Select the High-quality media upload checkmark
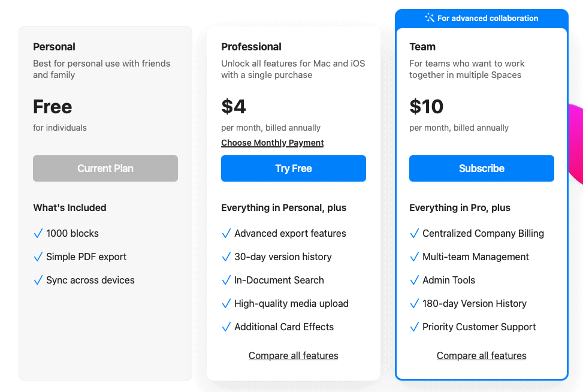This screenshot has height=392, width=583. tap(226, 303)
